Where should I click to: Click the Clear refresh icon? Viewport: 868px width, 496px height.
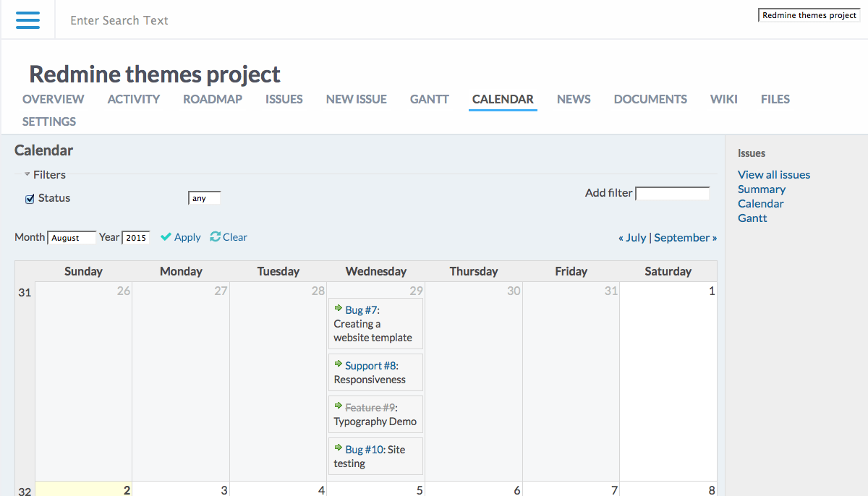215,236
